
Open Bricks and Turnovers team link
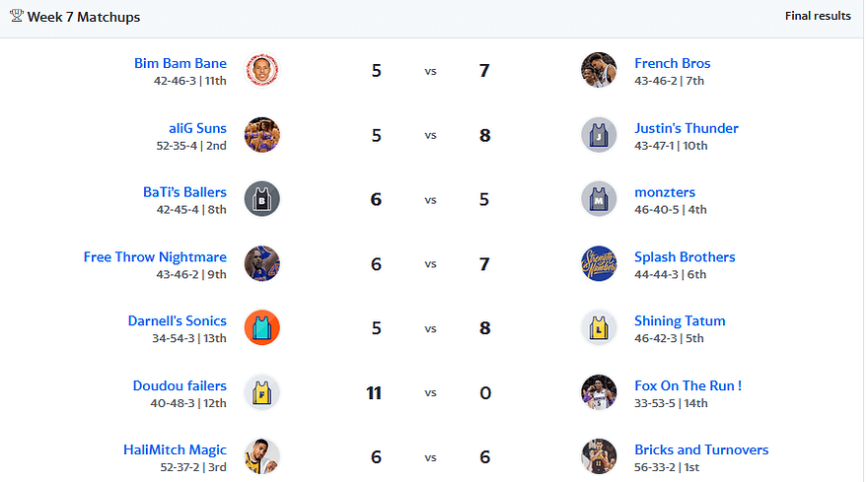point(701,449)
